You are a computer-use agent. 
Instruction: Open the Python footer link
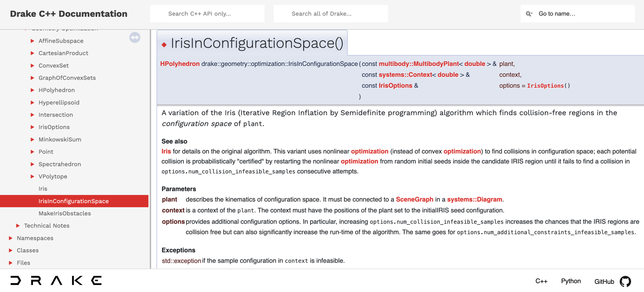tap(571, 281)
